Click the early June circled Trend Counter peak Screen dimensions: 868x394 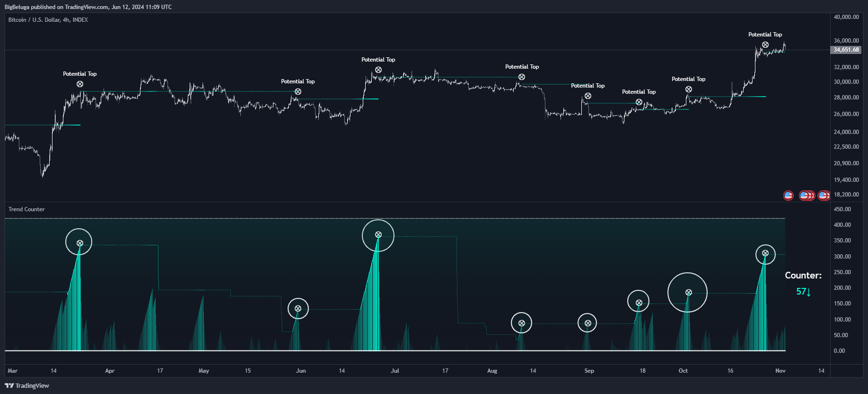coord(298,309)
